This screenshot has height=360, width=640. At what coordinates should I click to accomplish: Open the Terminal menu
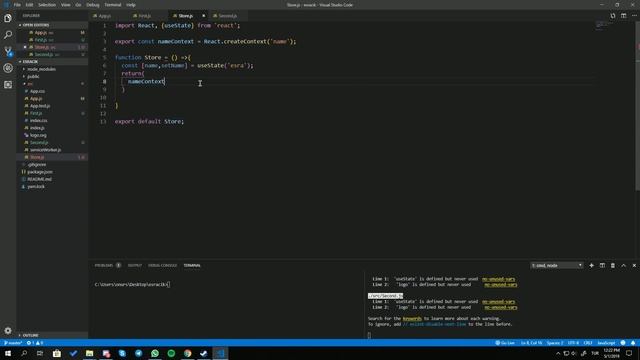[113, 5]
